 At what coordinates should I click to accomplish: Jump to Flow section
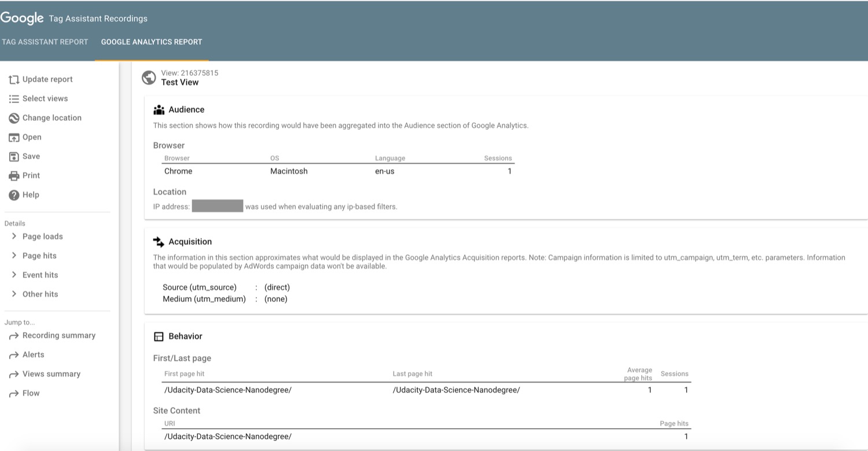tap(31, 393)
